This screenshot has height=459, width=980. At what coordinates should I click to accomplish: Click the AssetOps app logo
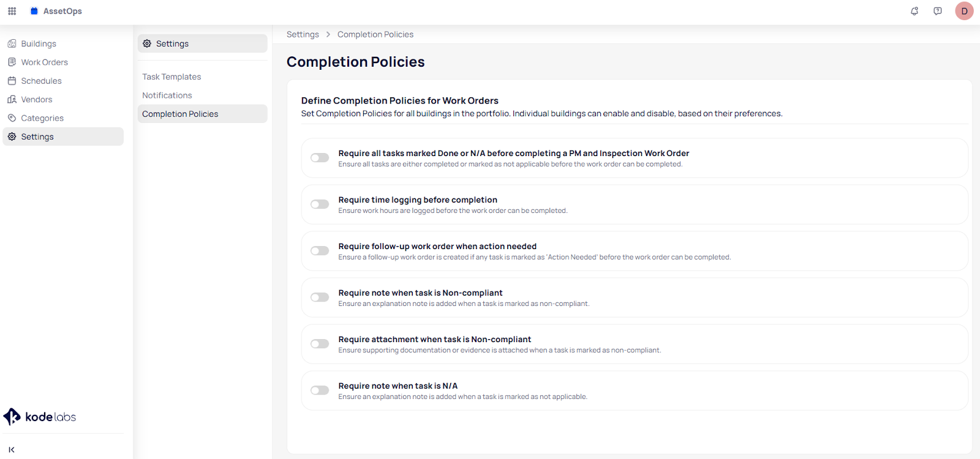34,11
